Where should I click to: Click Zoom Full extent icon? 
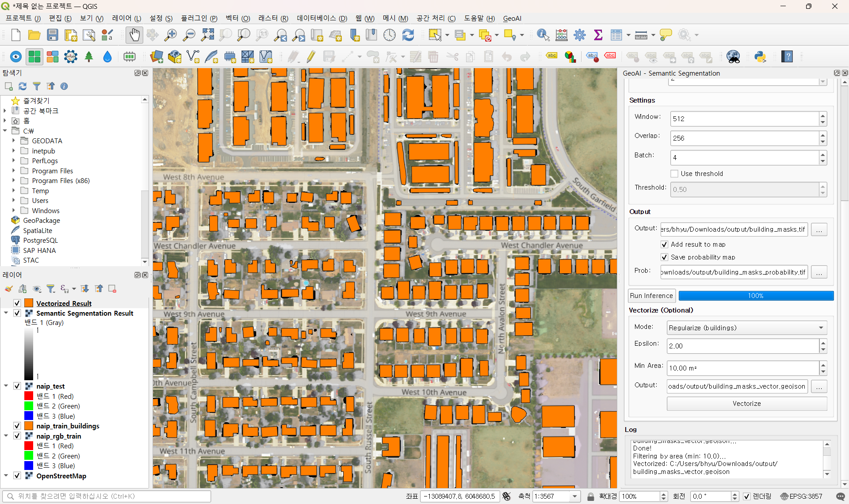pos(207,35)
